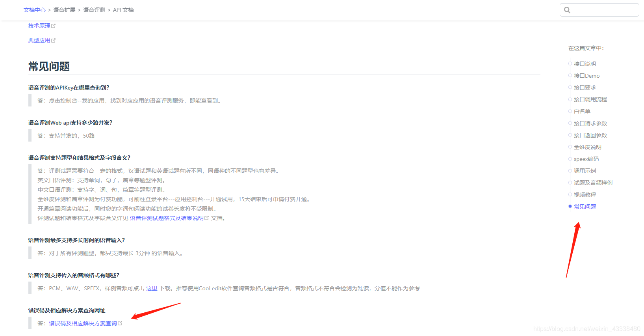
Task: Click line about 全维度评测和篇章评测为付费功能
Action: tap(175, 199)
